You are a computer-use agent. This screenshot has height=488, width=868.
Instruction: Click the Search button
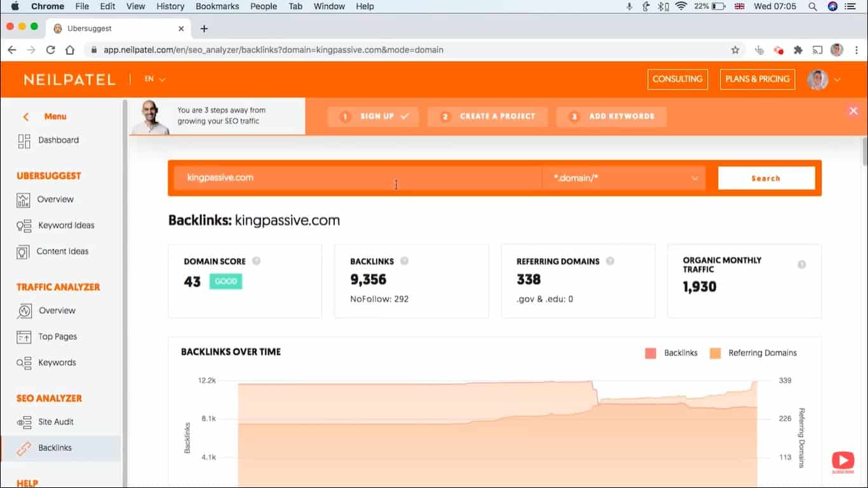(x=766, y=178)
